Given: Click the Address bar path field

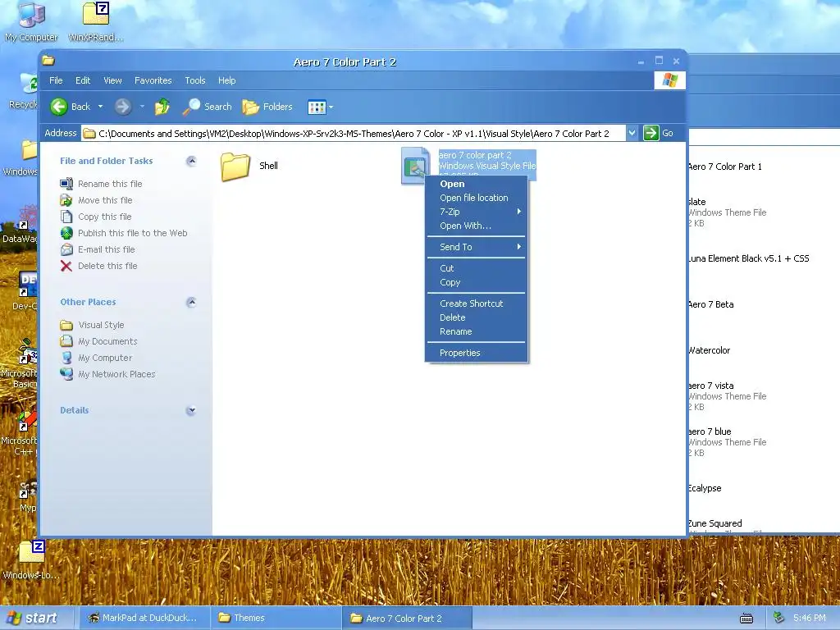Looking at the screenshot, I should (x=353, y=134).
